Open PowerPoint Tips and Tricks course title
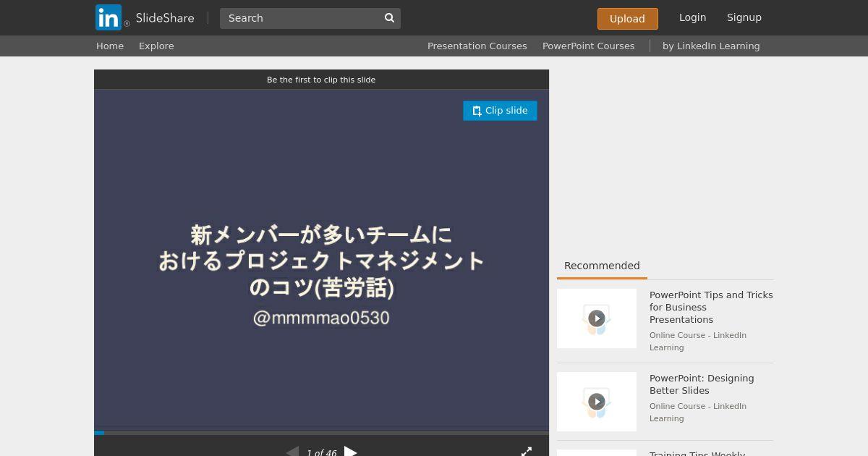This screenshot has height=456, width=868. [711, 307]
